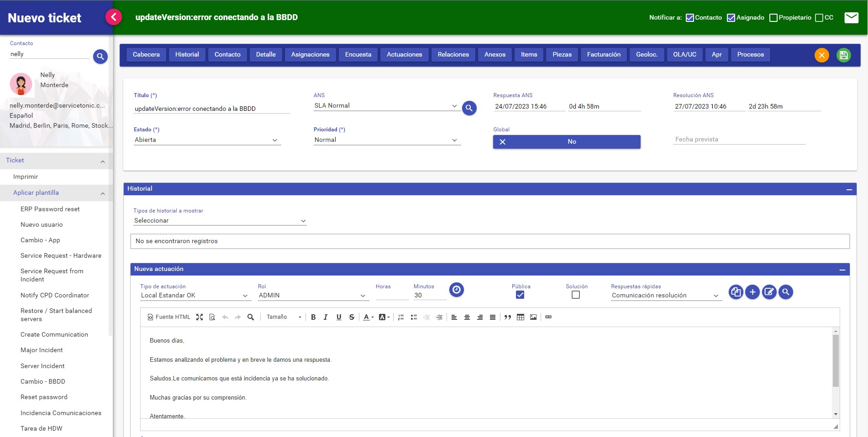Viewport: 868px width, 437px height.
Task: Search contacts with the magnifier next to Contacto
Action: (x=100, y=57)
